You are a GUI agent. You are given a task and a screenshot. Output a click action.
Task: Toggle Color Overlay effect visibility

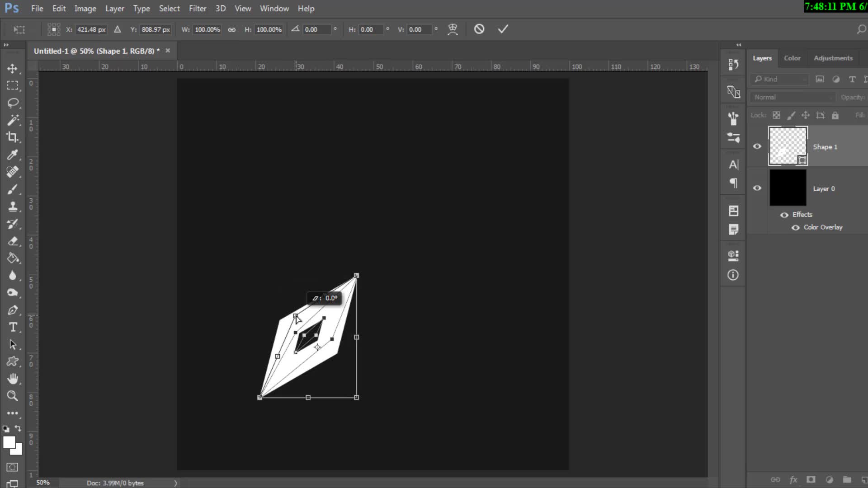coord(796,227)
